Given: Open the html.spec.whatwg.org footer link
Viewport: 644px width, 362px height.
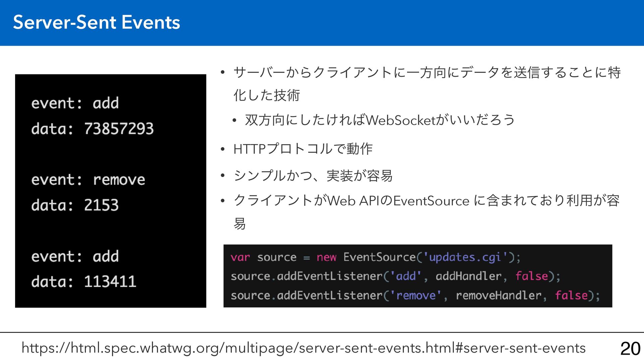Looking at the screenshot, I should tap(304, 348).
